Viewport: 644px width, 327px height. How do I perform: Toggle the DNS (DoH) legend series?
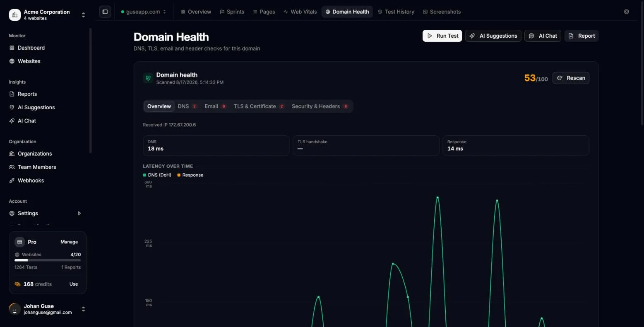pos(157,175)
